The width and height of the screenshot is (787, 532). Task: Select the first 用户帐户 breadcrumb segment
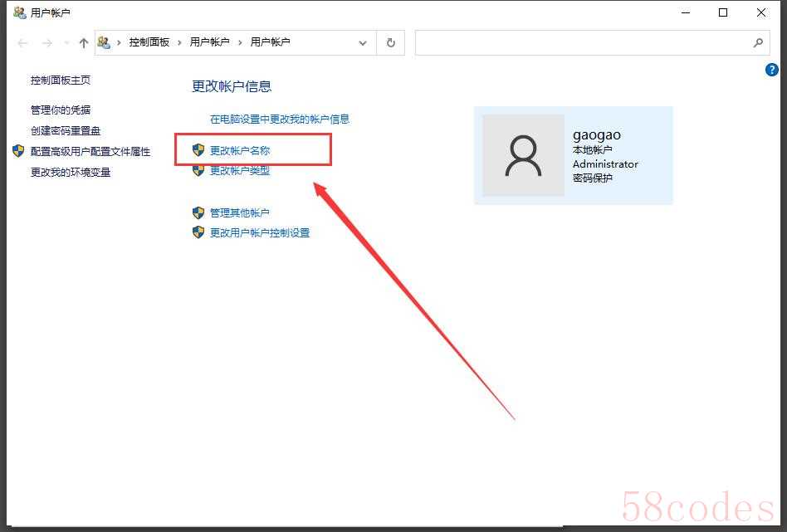click(x=209, y=42)
